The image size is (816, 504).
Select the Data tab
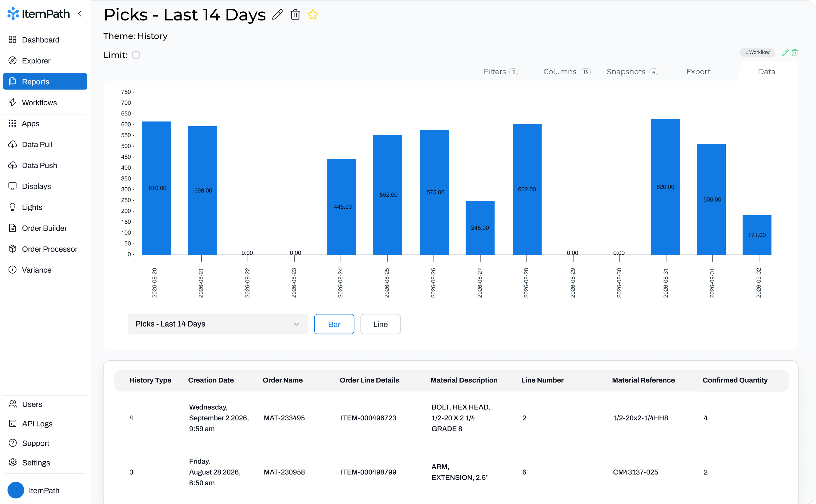[x=766, y=72]
